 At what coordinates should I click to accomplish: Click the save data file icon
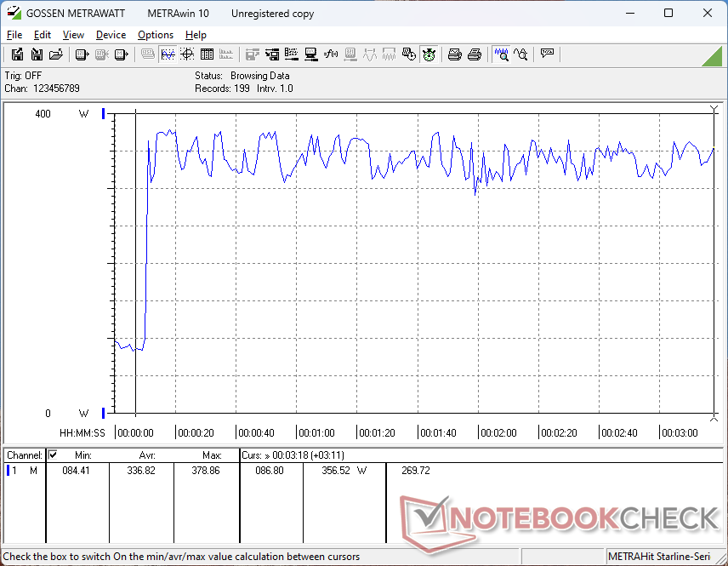(x=17, y=54)
